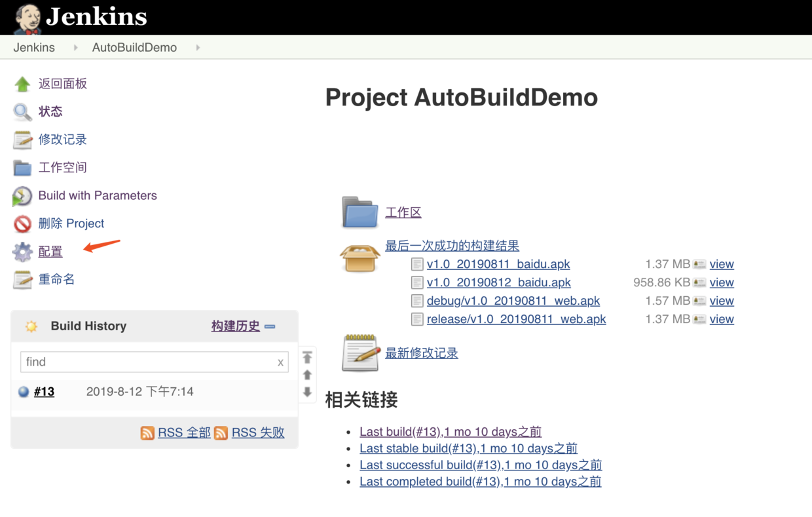Click the large blue workspace folder icon
The width and height of the screenshot is (812, 517).
pos(360,212)
